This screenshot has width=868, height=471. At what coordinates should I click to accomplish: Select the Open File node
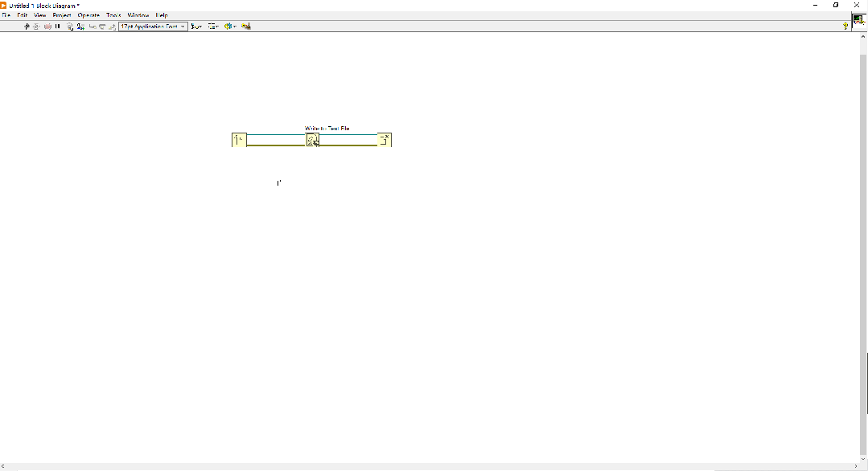coord(239,140)
